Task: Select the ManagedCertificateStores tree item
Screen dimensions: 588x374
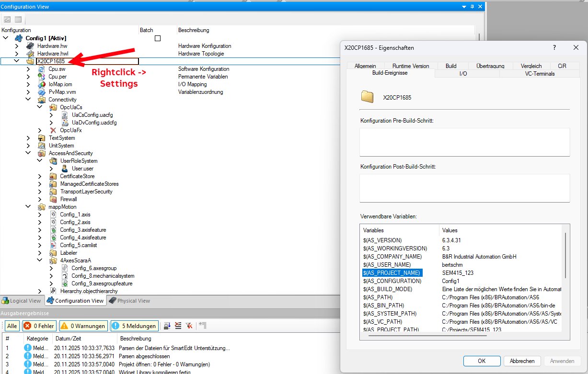Action: point(89,184)
